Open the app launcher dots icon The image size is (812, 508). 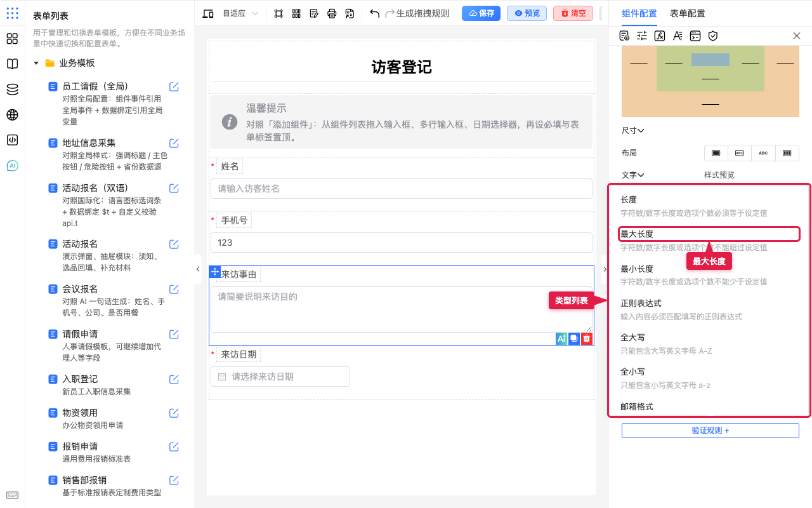click(12, 13)
